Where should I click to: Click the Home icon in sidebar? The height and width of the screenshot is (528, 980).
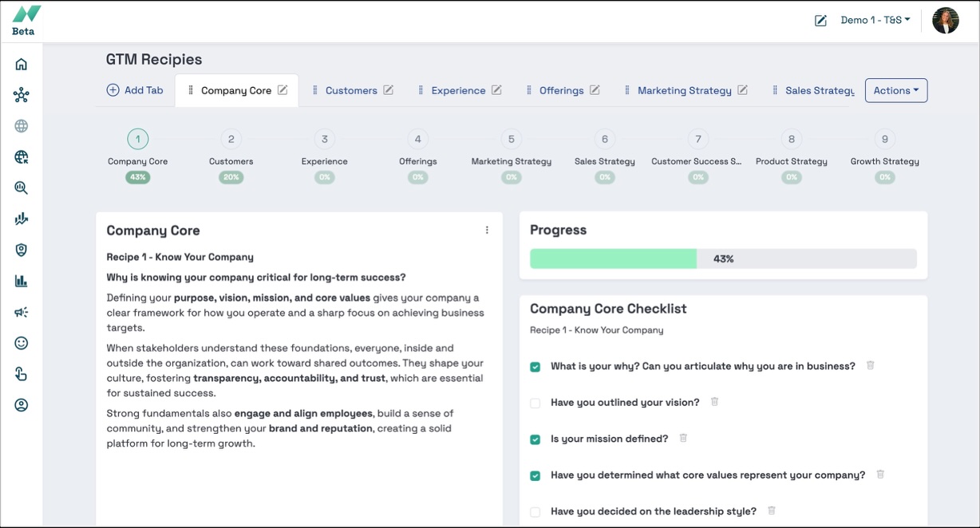click(22, 65)
